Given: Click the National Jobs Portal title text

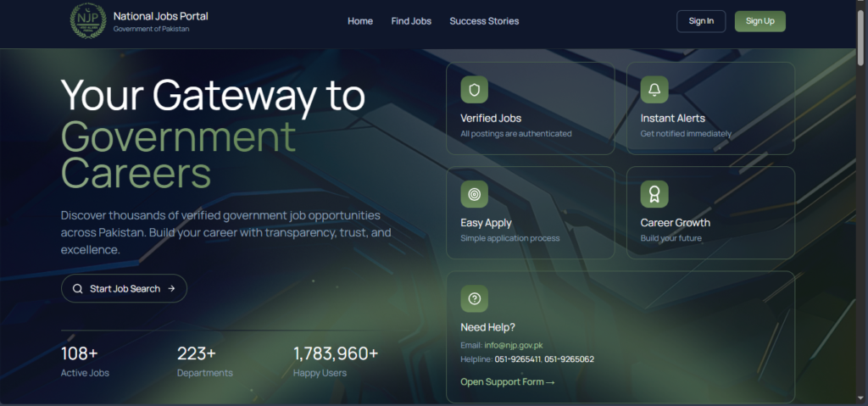Looking at the screenshot, I should click(160, 16).
